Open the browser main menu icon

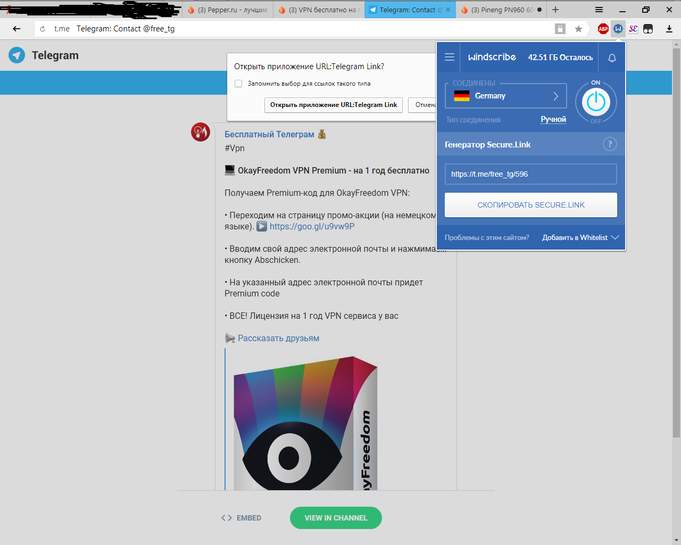(598, 10)
